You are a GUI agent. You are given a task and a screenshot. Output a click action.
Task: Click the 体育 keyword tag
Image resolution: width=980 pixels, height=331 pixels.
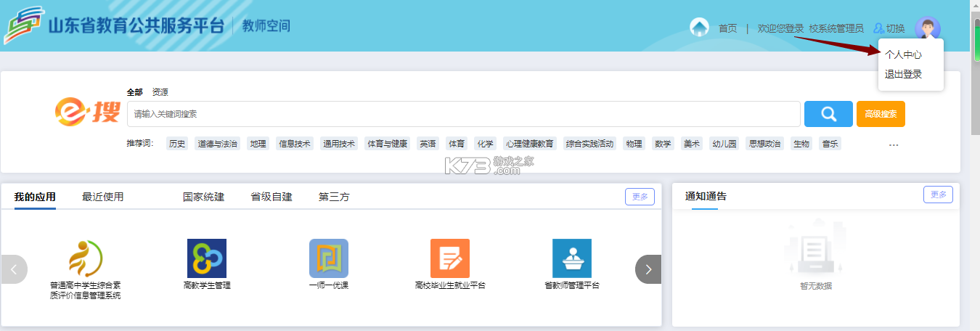click(x=456, y=144)
